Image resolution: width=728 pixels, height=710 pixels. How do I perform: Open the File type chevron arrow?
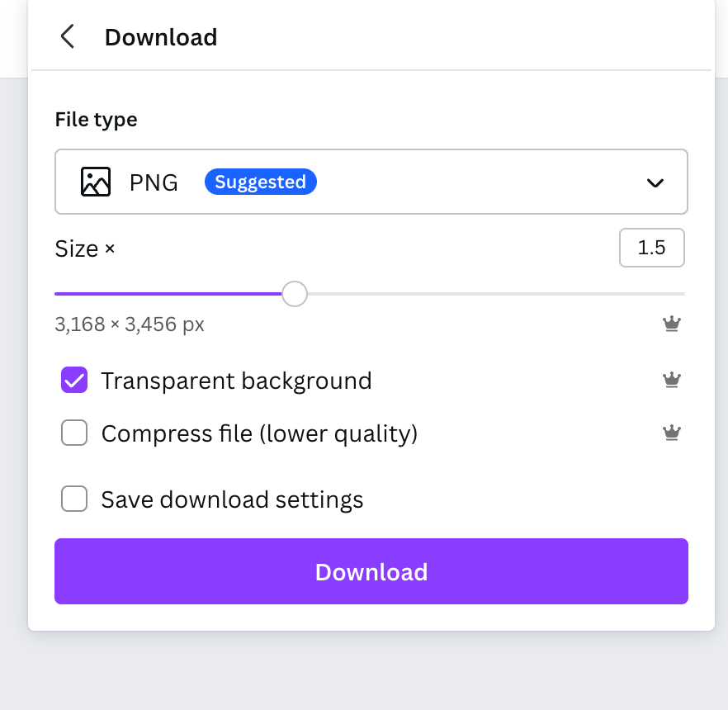pyautogui.click(x=655, y=182)
